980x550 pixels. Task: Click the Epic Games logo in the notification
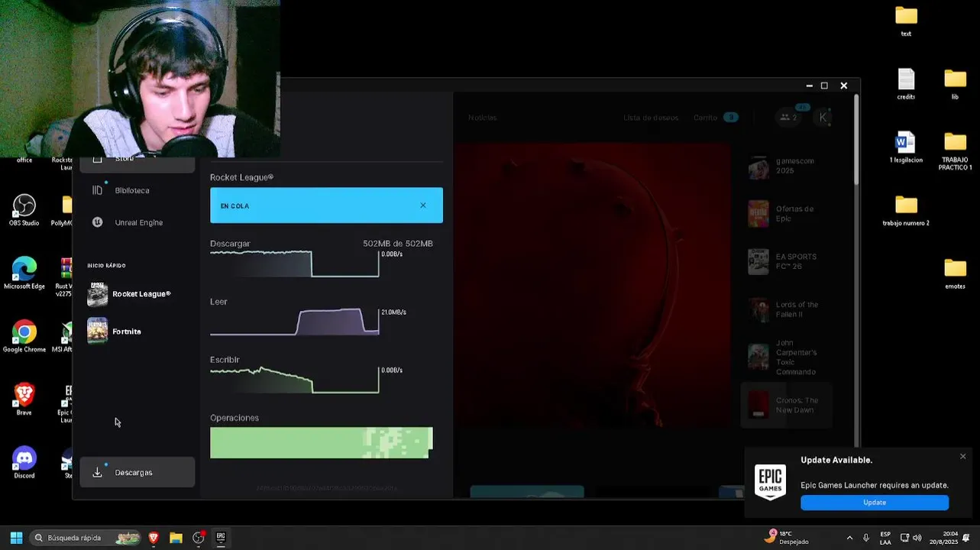point(770,483)
